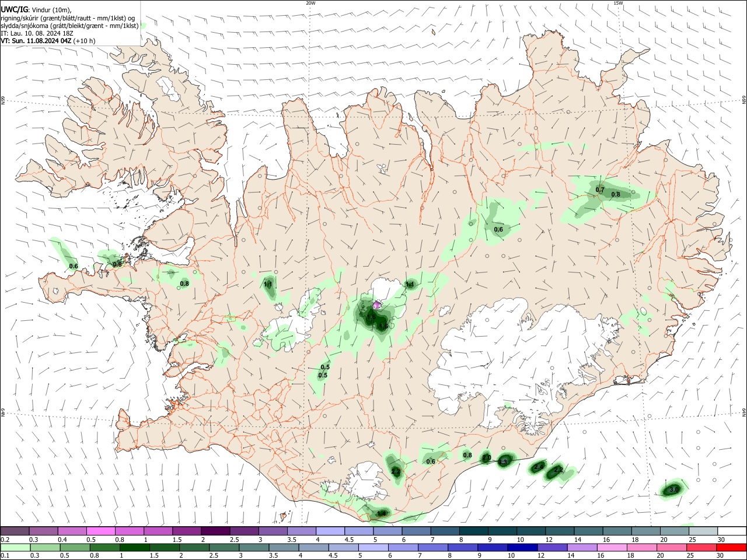The width and height of the screenshot is (747, 560).
Task: Click the 20 rose pink swatch in lower scale
Action: point(672,547)
